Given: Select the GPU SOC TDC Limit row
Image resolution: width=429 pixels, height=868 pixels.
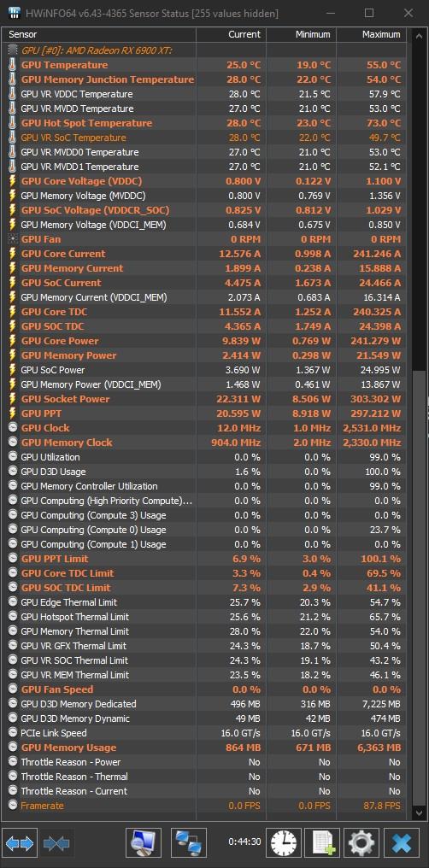Looking at the screenshot, I should tap(205, 588).
